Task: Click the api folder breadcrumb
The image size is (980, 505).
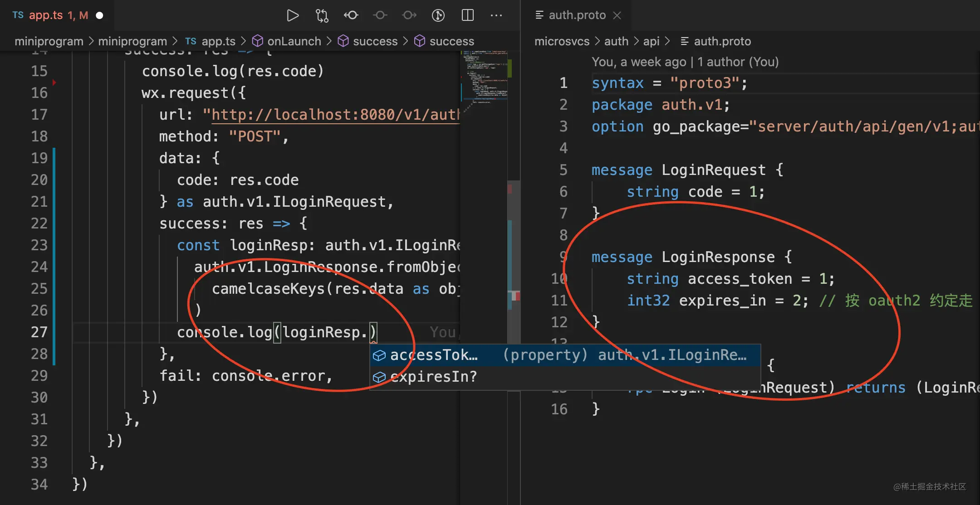Action: click(651, 41)
